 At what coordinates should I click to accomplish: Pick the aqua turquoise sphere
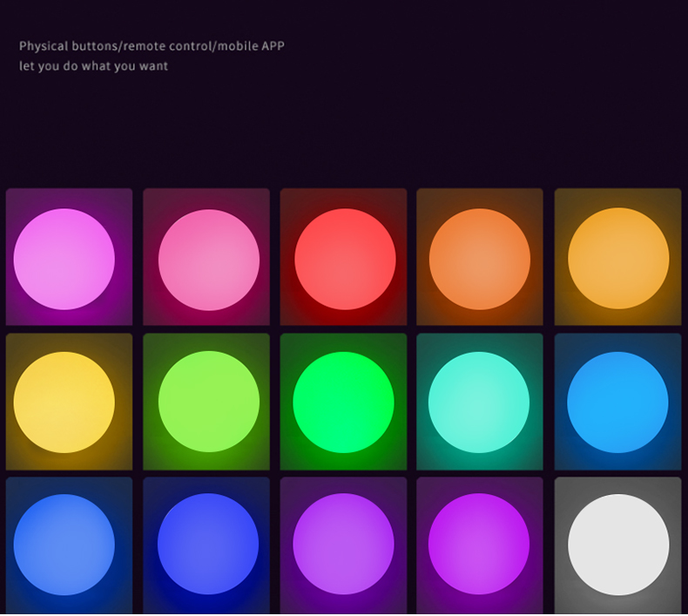coord(479,403)
